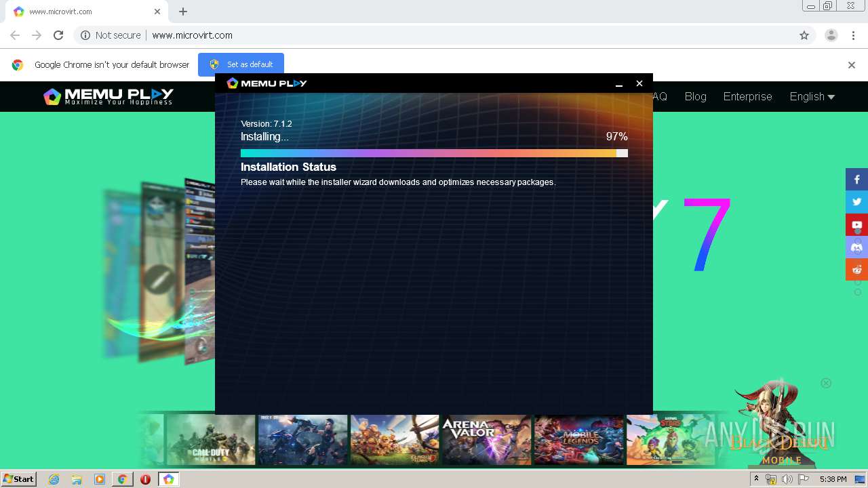Click the MEmu Play installer logo

tap(267, 83)
